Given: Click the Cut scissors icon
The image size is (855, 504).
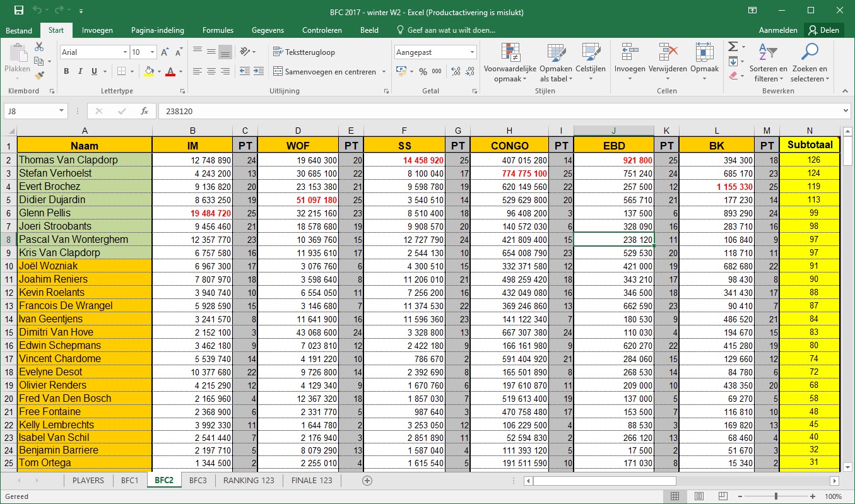Looking at the screenshot, I should click(39, 47).
